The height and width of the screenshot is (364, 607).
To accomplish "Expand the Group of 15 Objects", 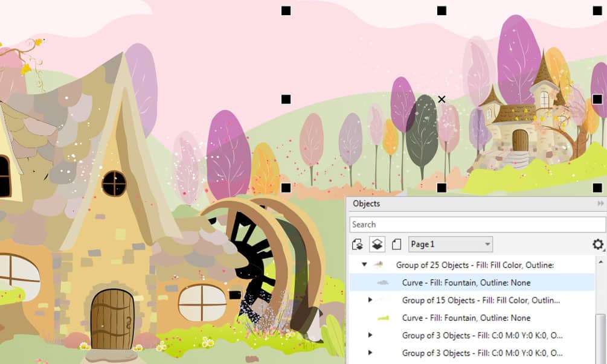I will pos(370,300).
